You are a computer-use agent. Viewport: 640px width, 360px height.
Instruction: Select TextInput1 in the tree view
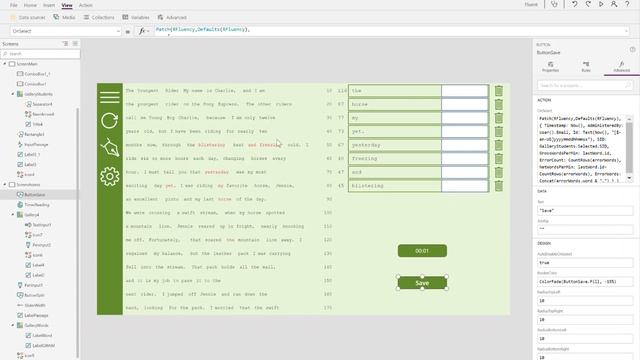[x=42, y=225]
